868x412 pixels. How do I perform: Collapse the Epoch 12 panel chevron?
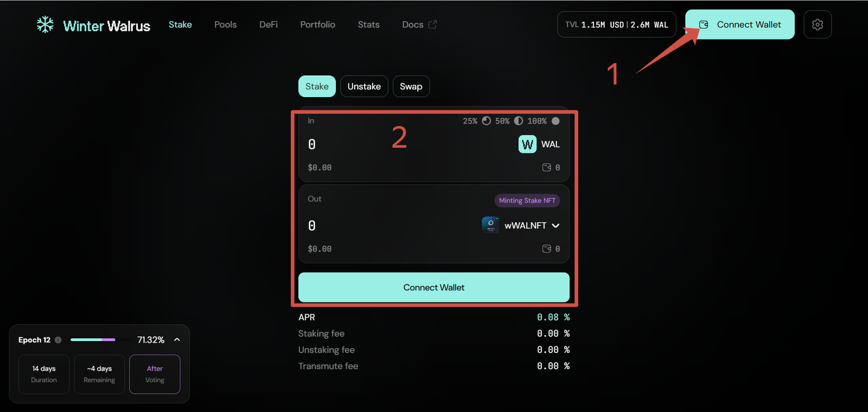tap(177, 340)
